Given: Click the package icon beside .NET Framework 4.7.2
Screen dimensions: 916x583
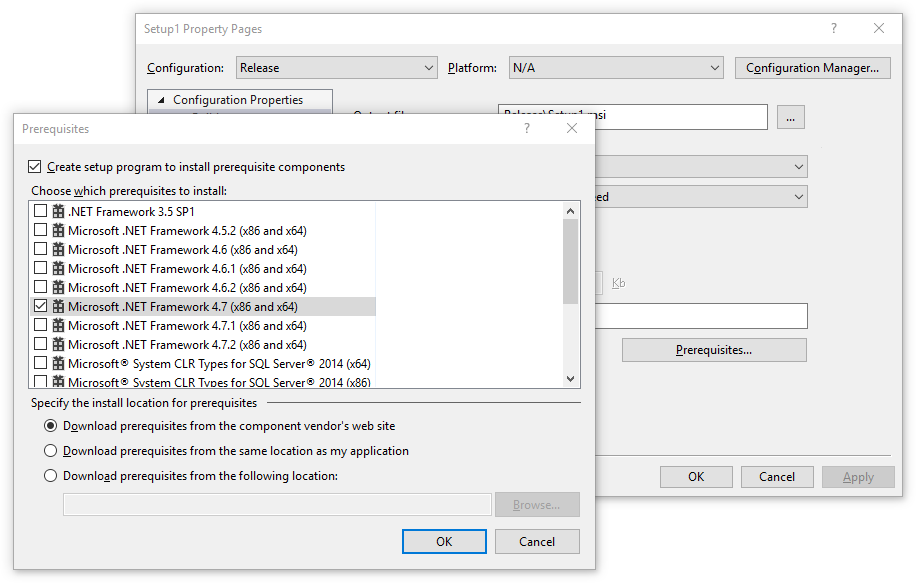Looking at the screenshot, I should [58, 345].
